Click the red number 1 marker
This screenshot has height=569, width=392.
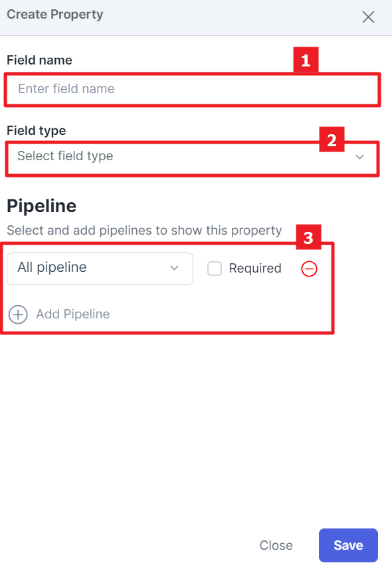pos(306,60)
